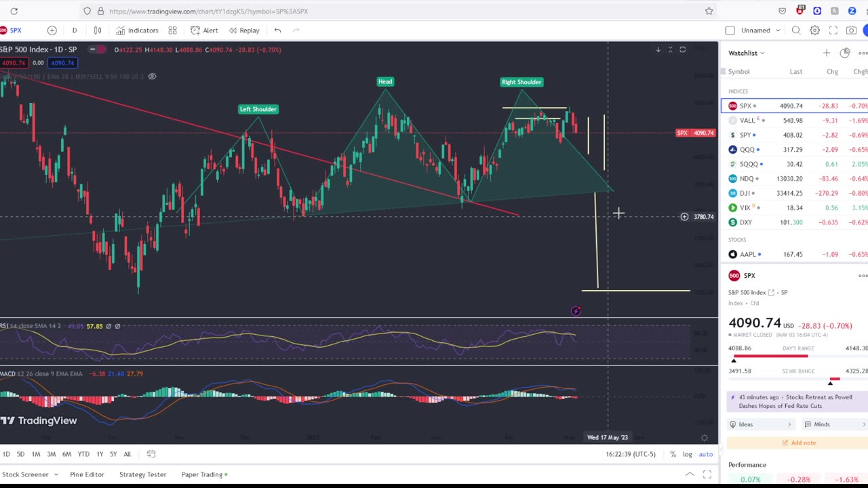Sort watchlist by the Last column header
This screenshot has height=488, width=868.
pos(795,71)
